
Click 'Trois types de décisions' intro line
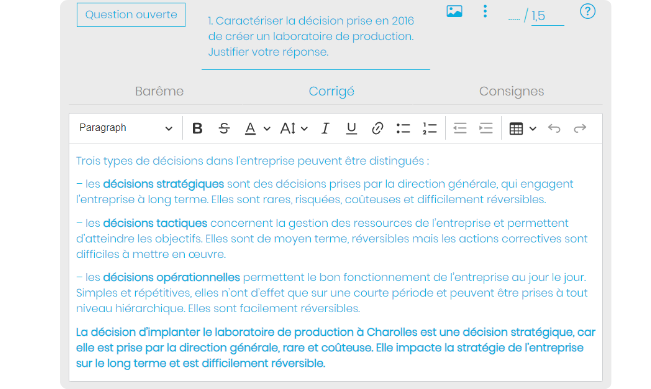252,161
